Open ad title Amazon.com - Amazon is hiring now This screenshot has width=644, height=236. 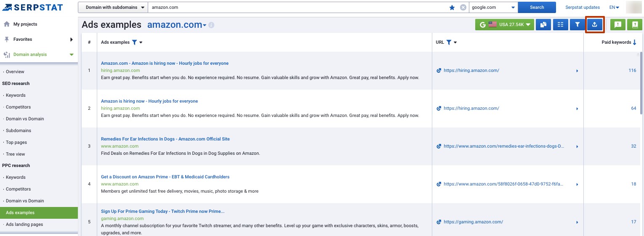click(x=165, y=63)
